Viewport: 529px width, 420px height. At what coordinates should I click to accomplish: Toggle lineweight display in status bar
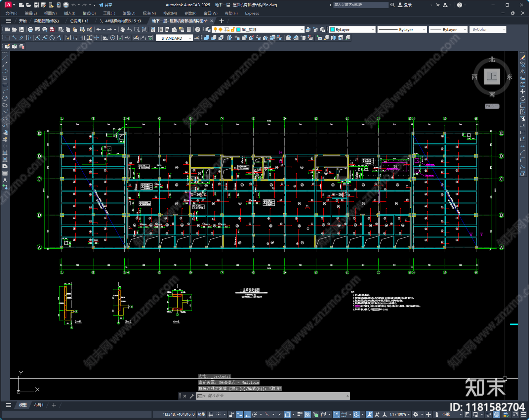(x=300, y=414)
